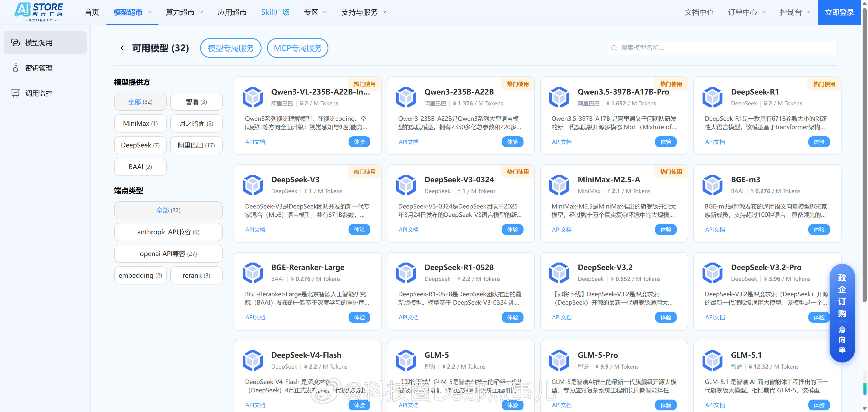Open the 政企订购意向单 floating button
This screenshot has height=412, width=868.
pyautogui.click(x=842, y=313)
